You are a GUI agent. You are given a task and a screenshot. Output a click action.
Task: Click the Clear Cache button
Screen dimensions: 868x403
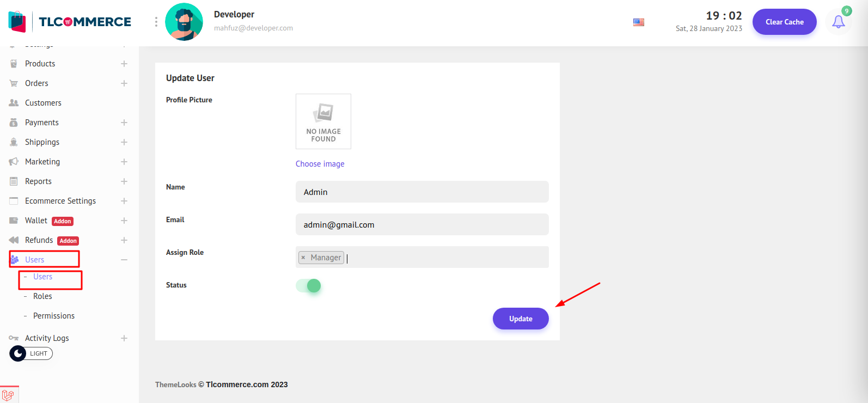tap(784, 22)
